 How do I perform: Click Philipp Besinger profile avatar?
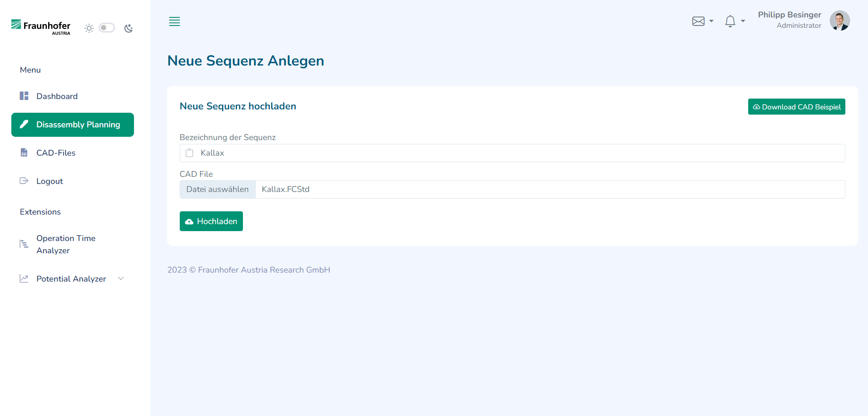tap(840, 20)
